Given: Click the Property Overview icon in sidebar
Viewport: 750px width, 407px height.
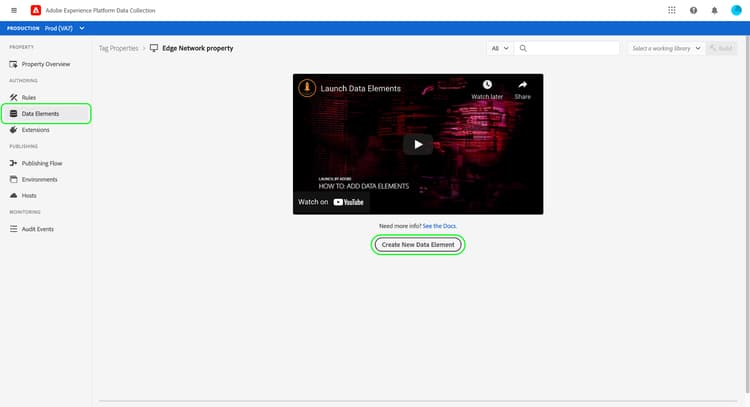Looking at the screenshot, I should [x=13, y=64].
